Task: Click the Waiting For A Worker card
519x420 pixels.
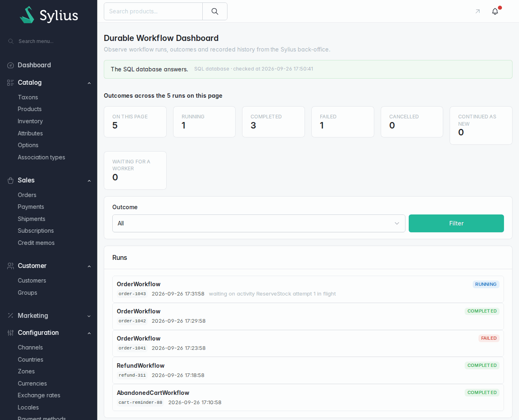Action: pos(135,170)
